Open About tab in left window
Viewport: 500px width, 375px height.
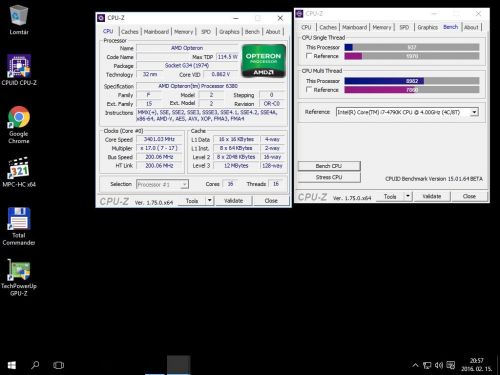click(x=273, y=32)
